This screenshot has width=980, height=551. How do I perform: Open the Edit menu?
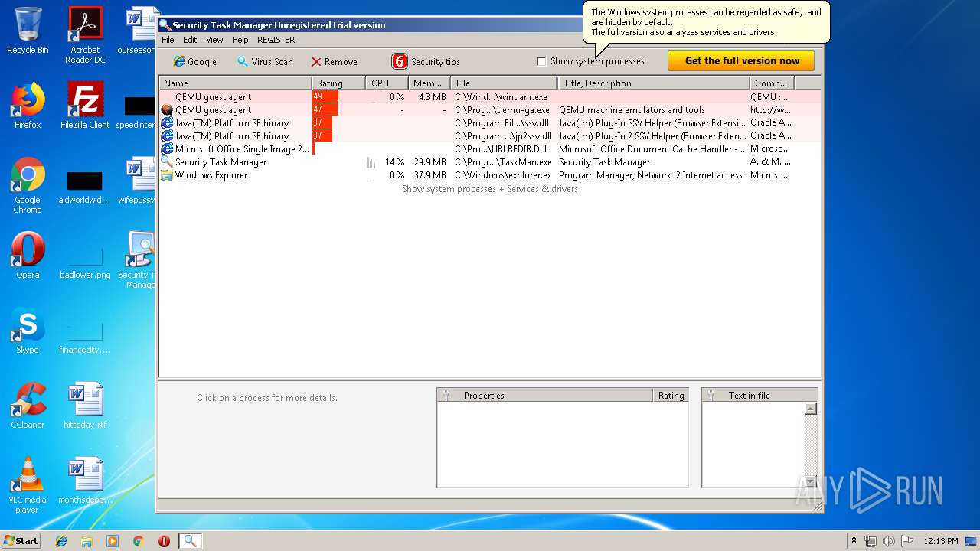pos(190,40)
